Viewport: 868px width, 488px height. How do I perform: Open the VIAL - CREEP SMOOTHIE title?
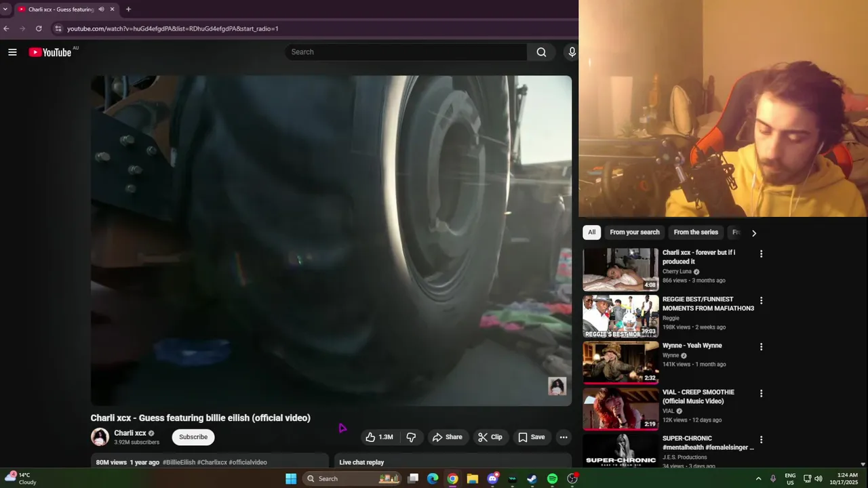tap(698, 396)
